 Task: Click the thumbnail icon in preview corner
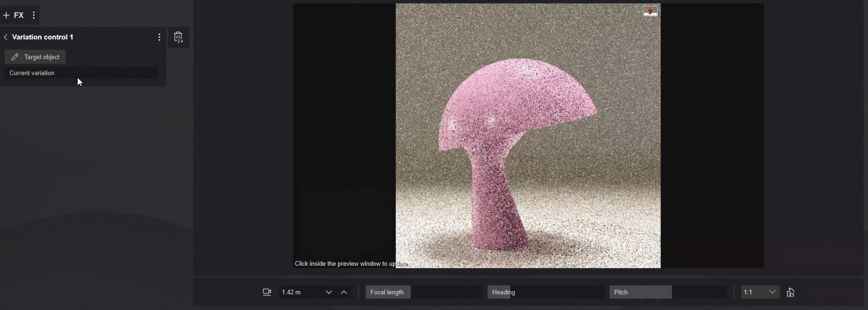click(650, 11)
